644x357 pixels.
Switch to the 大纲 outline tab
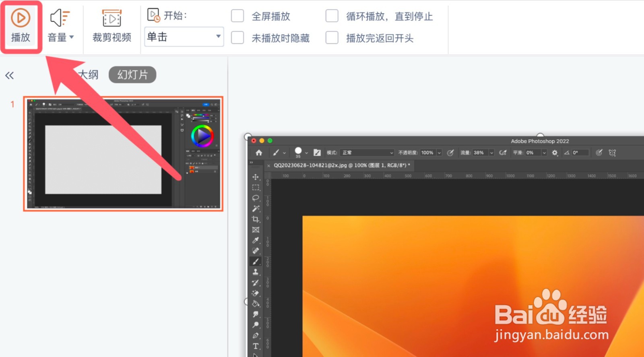[88, 75]
